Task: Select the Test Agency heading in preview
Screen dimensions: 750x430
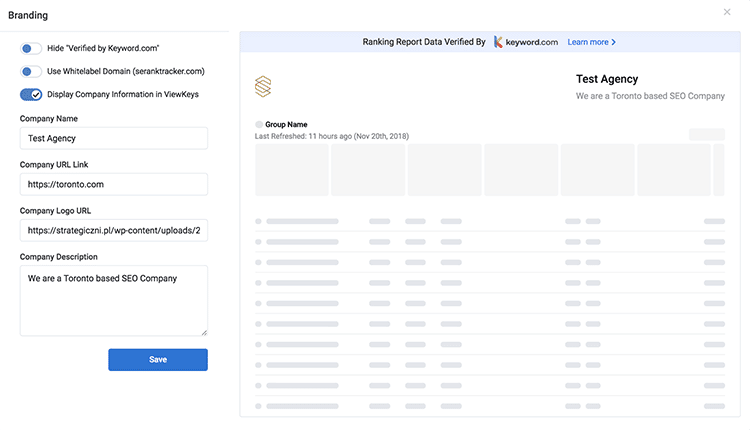Action: pyautogui.click(x=606, y=79)
